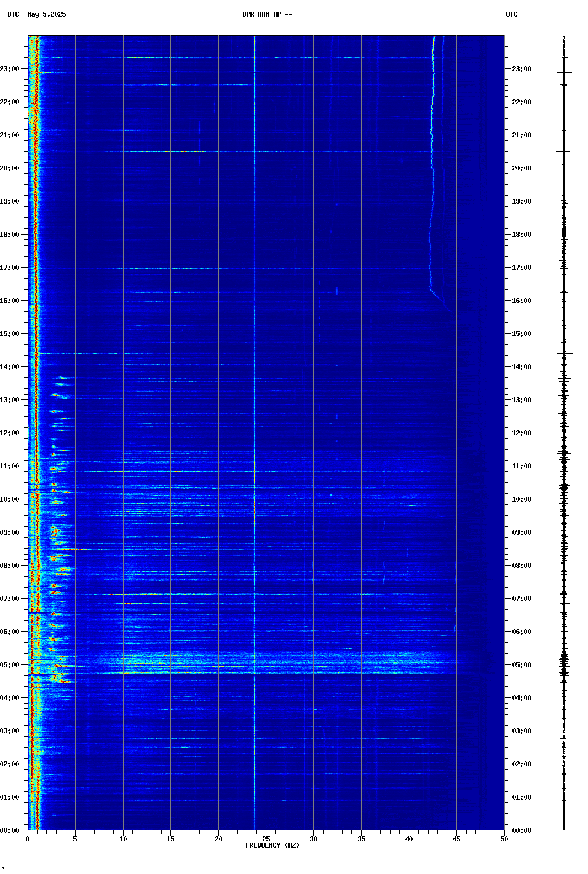This screenshot has width=588, height=874.
Task: Click the 08:00 label on the right time axis
Action: click(521, 566)
